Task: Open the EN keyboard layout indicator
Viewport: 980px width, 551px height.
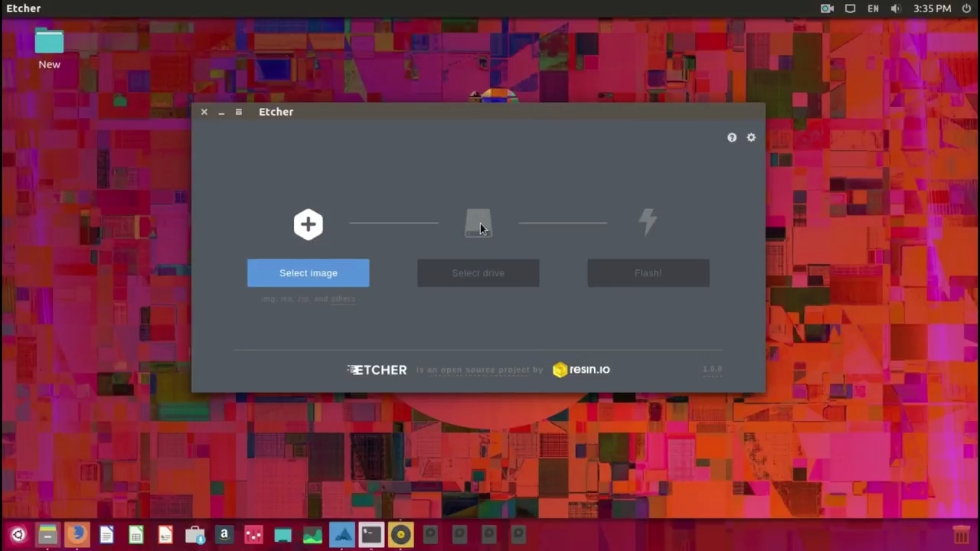Action: (x=874, y=8)
